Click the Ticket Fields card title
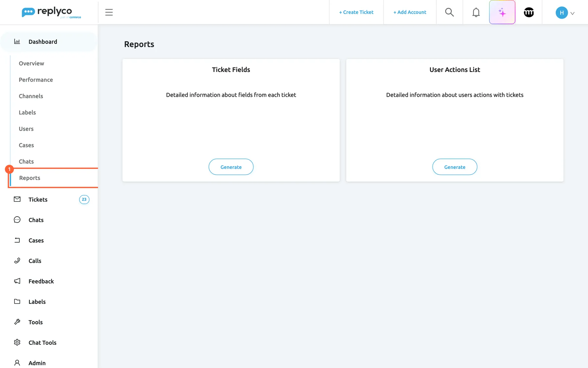588x368 pixels. [x=231, y=70]
